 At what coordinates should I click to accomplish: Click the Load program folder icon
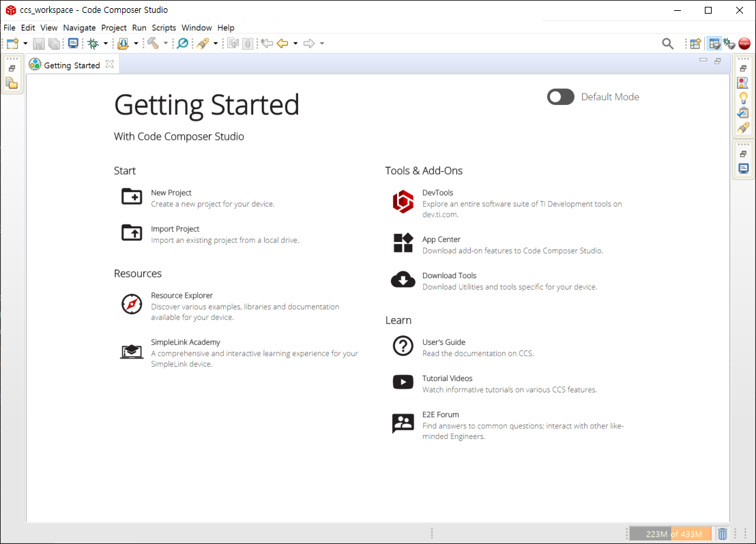(123, 44)
